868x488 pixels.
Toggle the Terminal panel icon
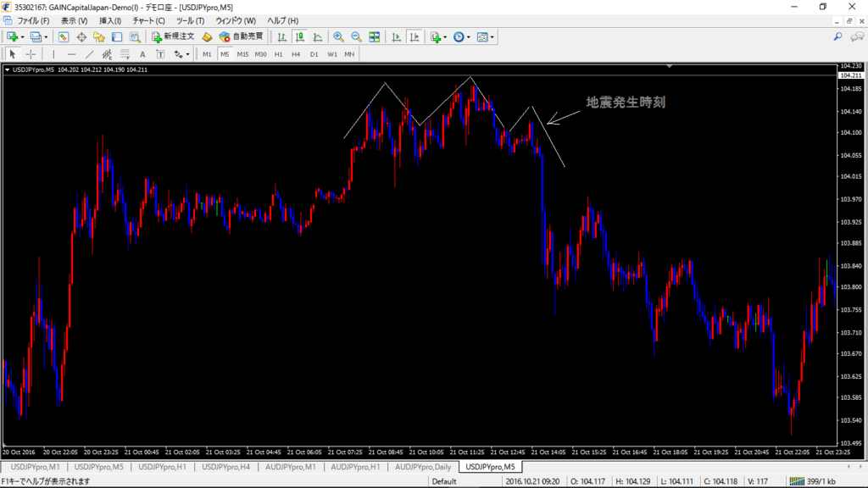pyautogui.click(x=117, y=37)
